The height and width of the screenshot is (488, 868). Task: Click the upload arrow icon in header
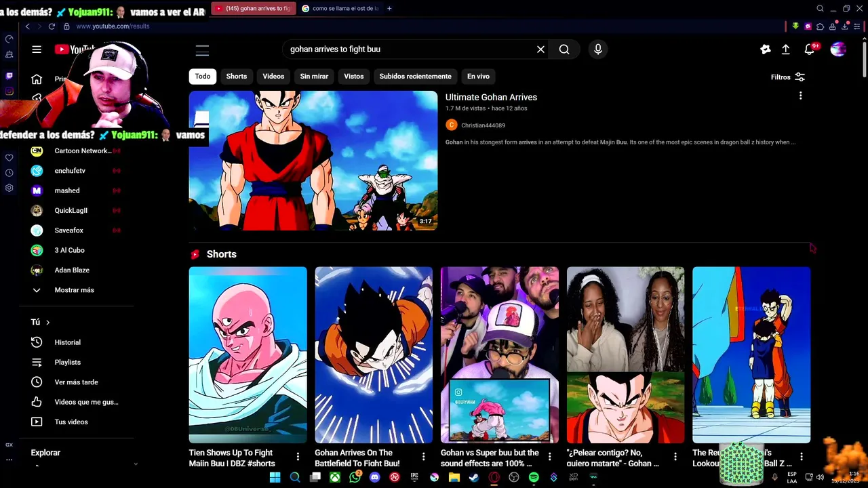[785, 49]
